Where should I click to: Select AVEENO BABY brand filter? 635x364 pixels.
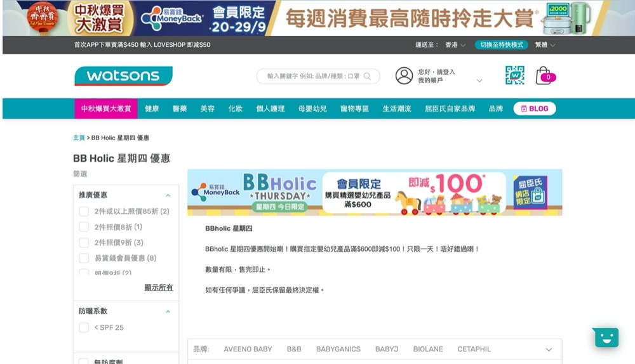[x=248, y=349]
